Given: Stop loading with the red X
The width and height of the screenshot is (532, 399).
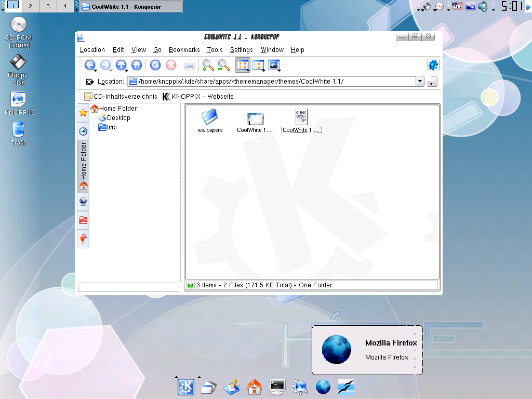Looking at the screenshot, I should click(x=171, y=65).
